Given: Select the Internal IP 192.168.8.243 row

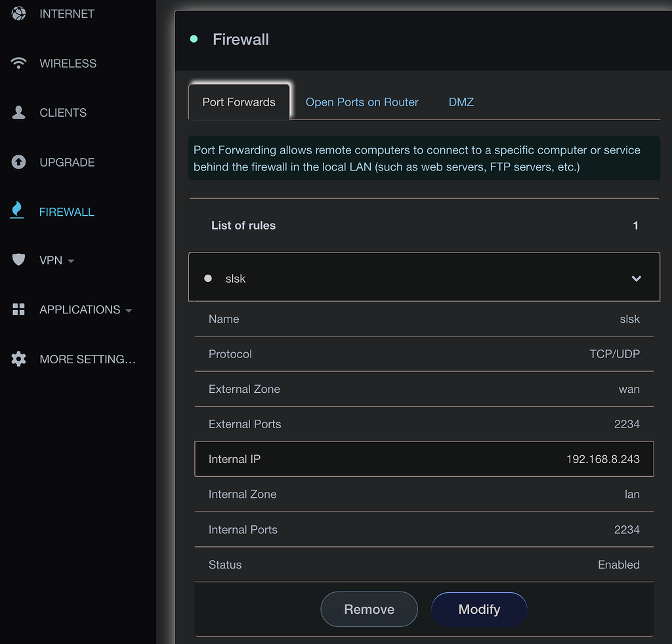Looking at the screenshot, I should [424, 458].
